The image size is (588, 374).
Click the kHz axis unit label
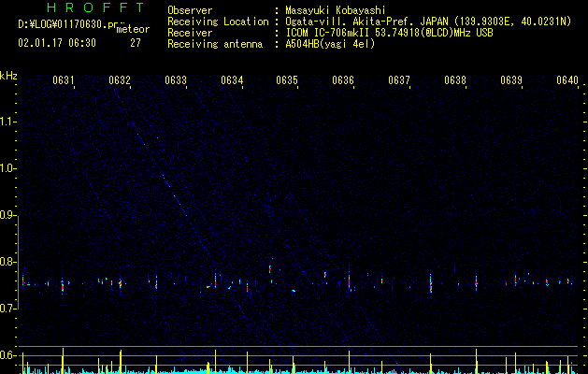point(8,76)
